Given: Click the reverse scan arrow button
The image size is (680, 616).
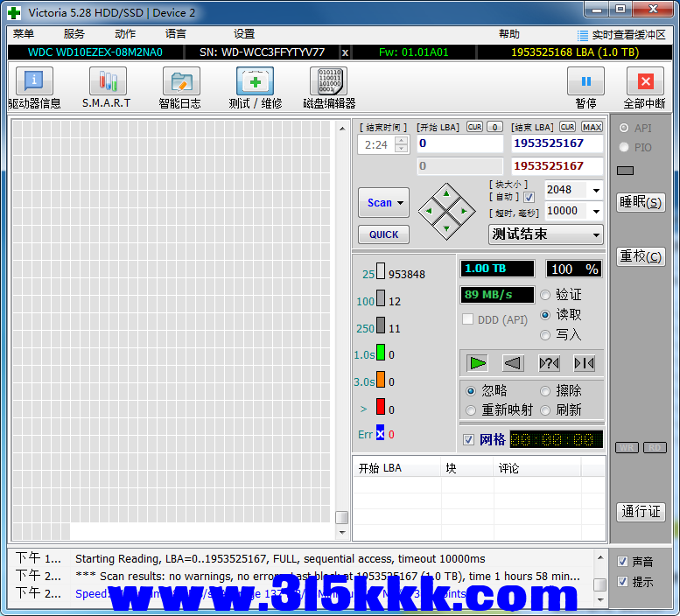Looking at the screenshot, I should point(513,363).
